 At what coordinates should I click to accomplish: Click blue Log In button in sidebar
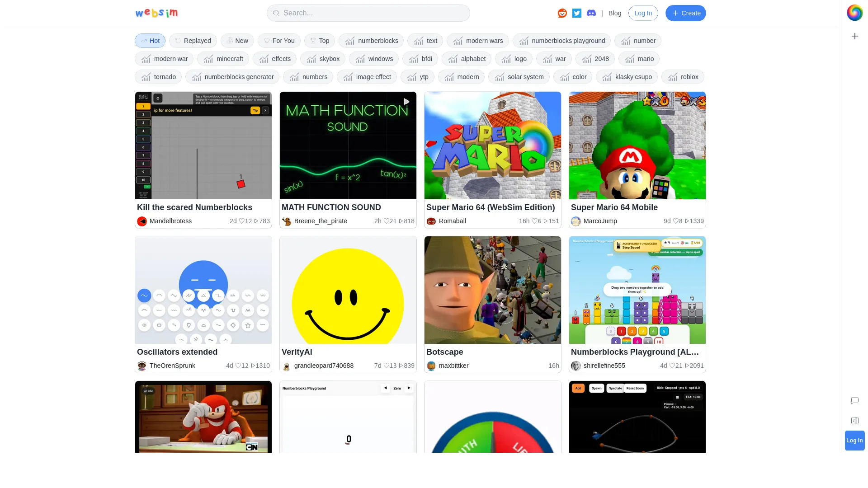tap(854, 441)
